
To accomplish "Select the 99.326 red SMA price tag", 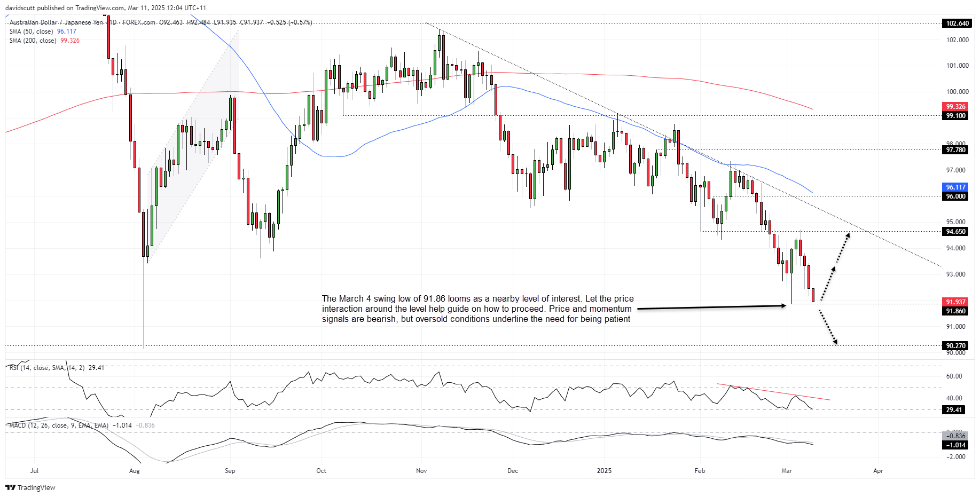I will point(955,107).
